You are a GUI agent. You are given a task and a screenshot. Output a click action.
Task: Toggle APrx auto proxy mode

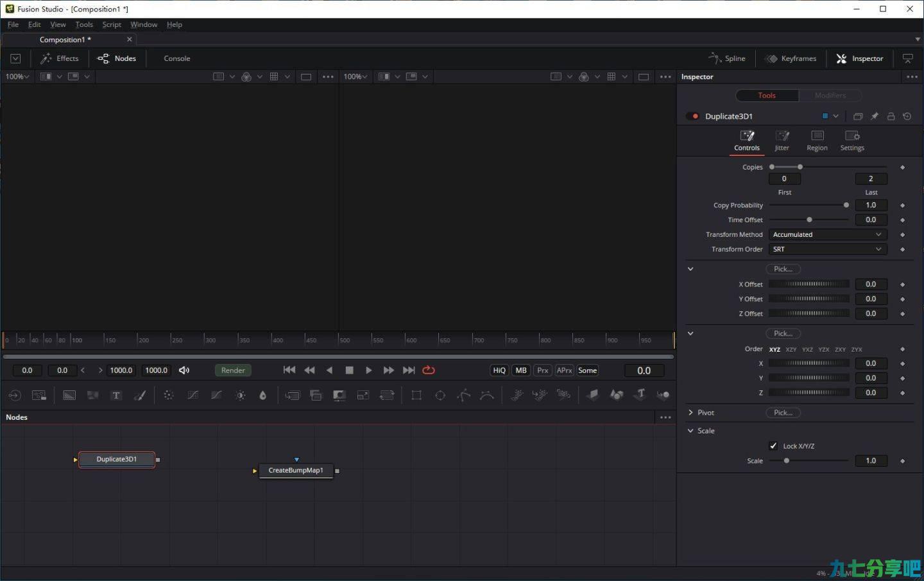pos(565,370)
